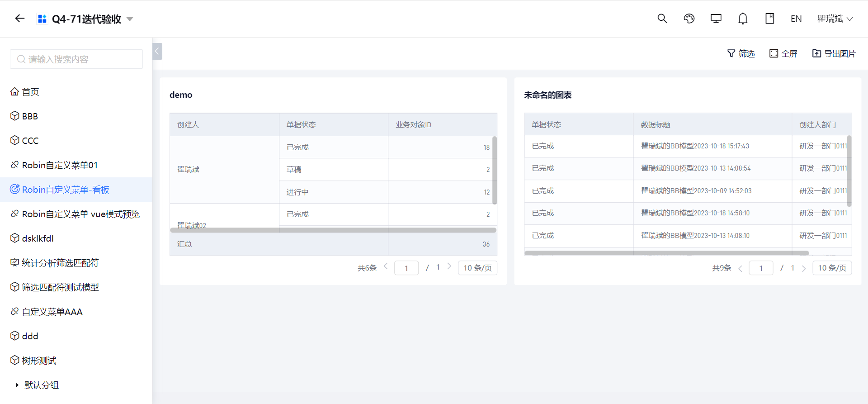Focus the 请输入搜索内容 search field
Image resolution: width=868 pixels, height=404 pixels.
[76, 59]
